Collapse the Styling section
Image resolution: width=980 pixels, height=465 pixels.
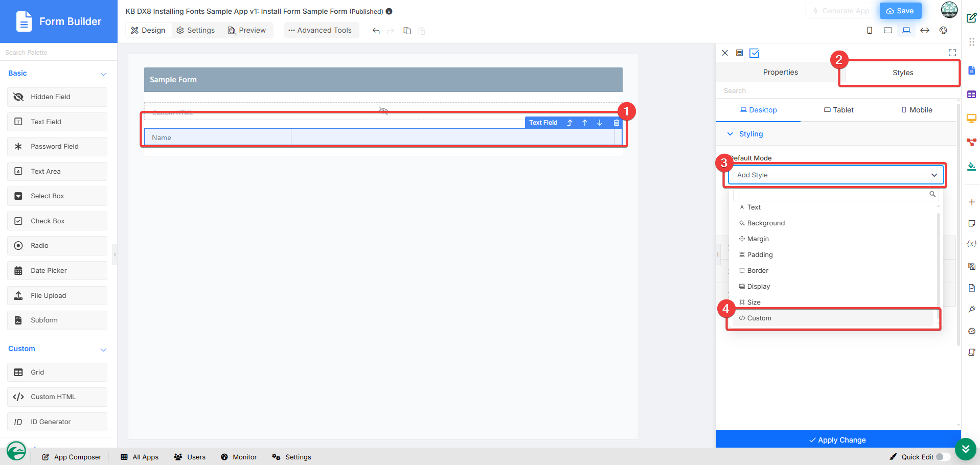(730, 134)
